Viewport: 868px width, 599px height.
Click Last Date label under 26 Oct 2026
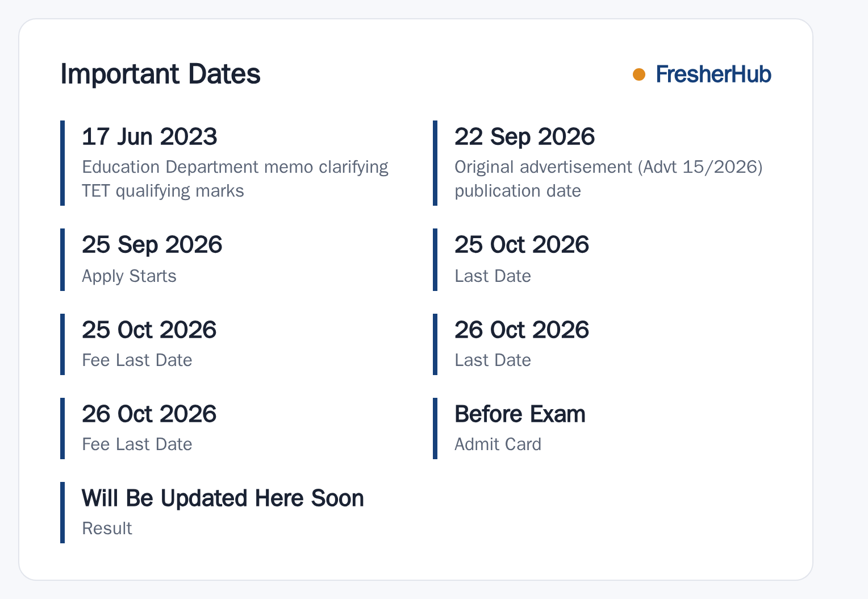pyautogui.click(x=493, y=360)
